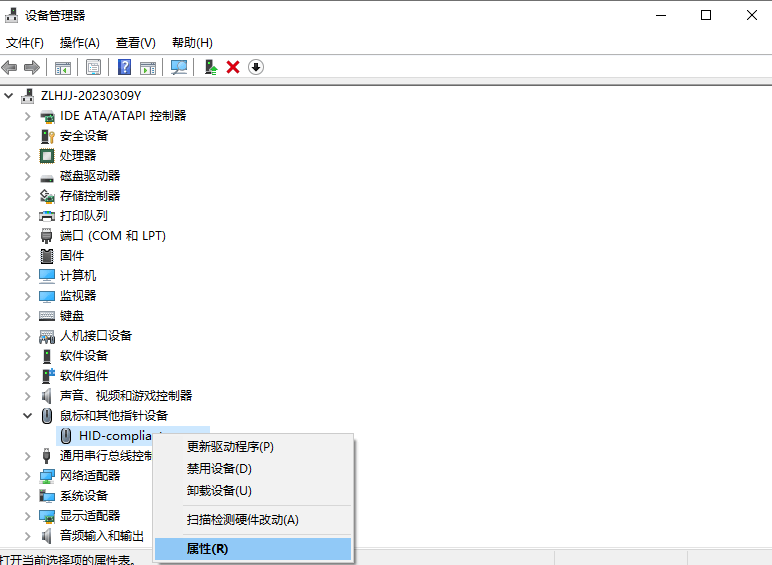Expand the 系统设备 category
This screenshot has height=565, width=772.
point(28,496)
